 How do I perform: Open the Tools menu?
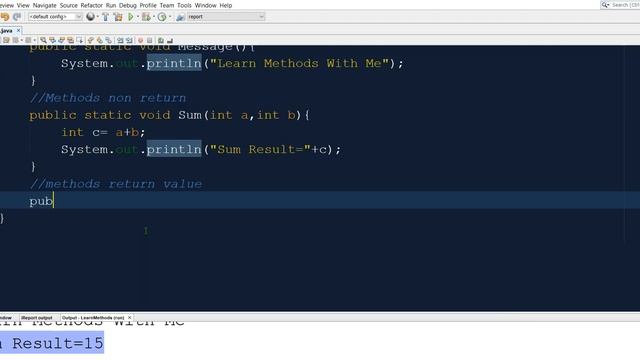(x=184, y=5)
